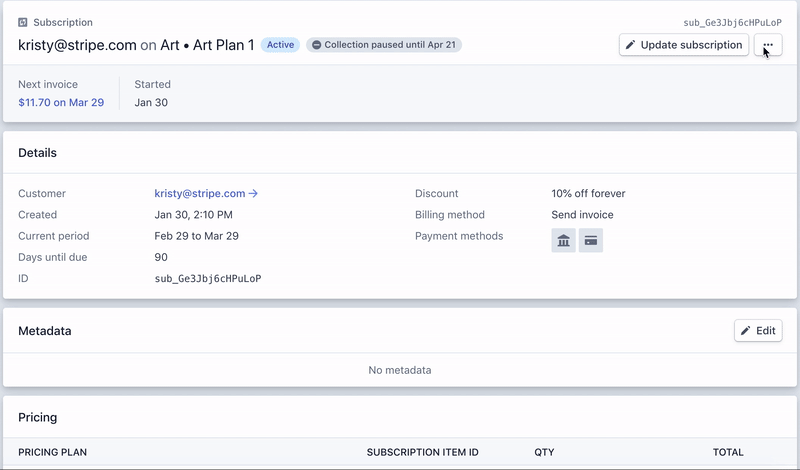Click the SUBSCRIPTION ITEM ID column header

coord(422,452)
